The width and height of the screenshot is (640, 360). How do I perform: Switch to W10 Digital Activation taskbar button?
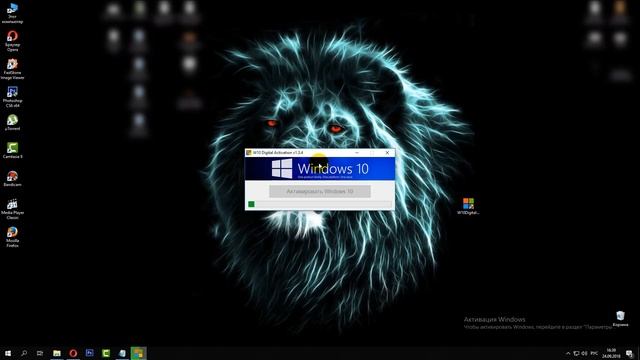138,353
